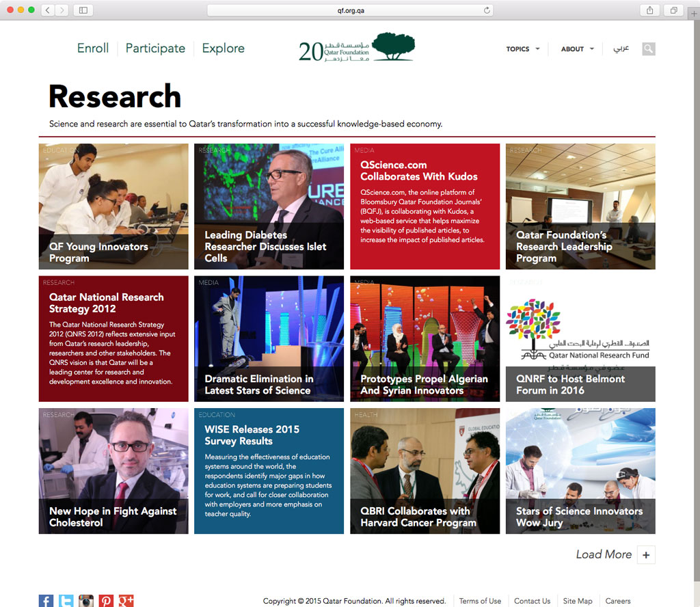Viewport: 700px width, 607px height.
Task: Open the Google Plus social icon
Action: 126,601
